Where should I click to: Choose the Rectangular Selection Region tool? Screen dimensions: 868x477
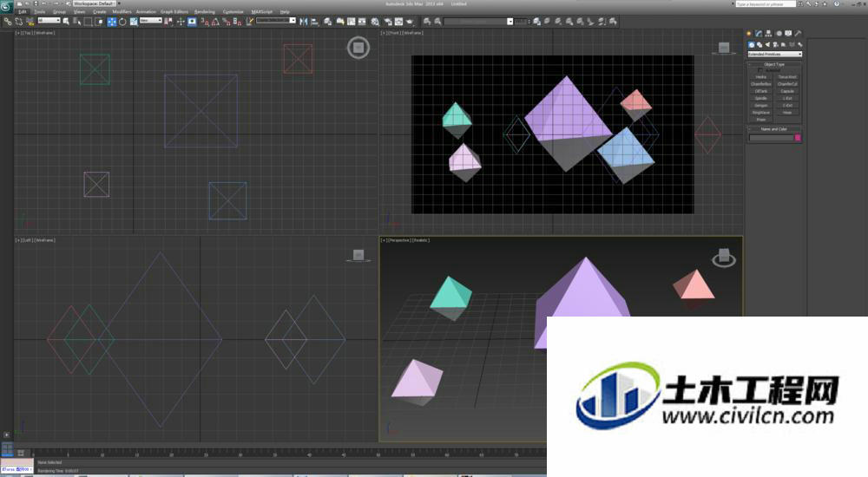click(x=88, y=22)
